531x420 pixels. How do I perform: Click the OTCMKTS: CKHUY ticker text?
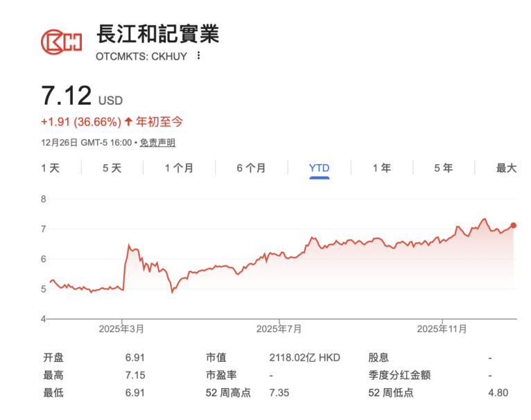[141, 56]
